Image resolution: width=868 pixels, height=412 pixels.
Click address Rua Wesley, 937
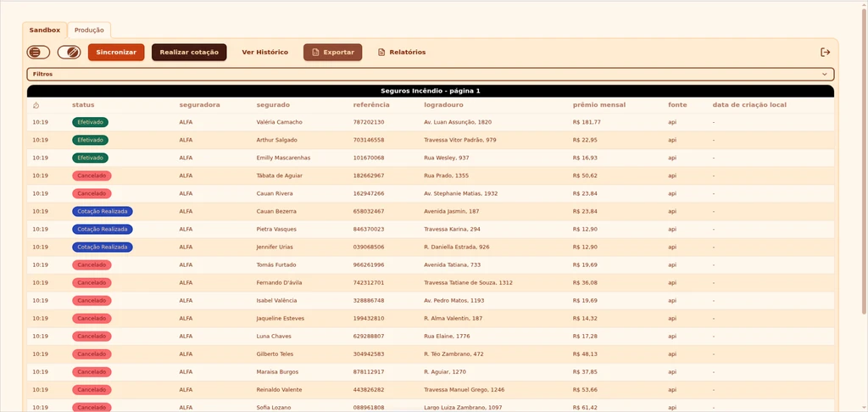click(447, 158)
